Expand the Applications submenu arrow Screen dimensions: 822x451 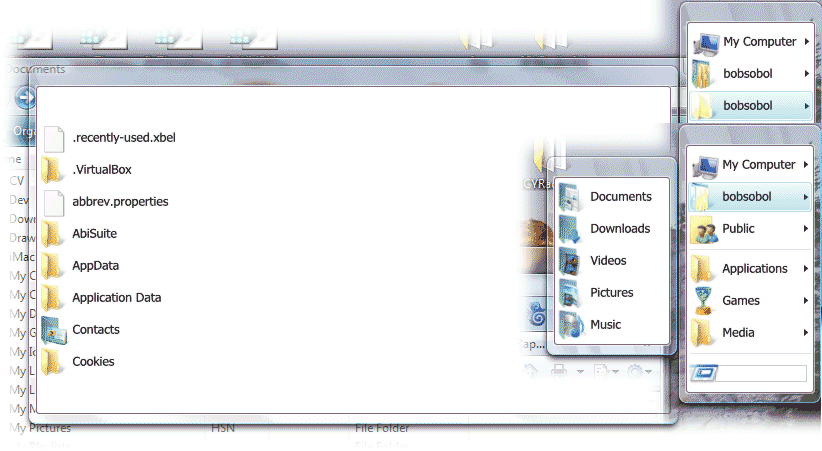point(806,269)
